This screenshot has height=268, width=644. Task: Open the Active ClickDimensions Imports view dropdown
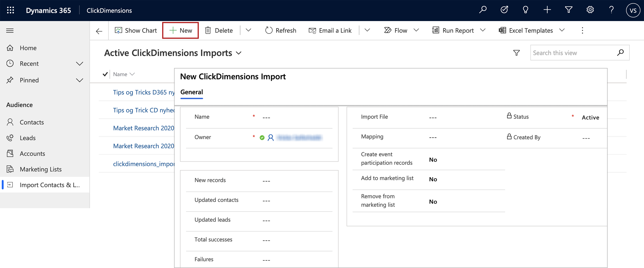tap(239, 53)
